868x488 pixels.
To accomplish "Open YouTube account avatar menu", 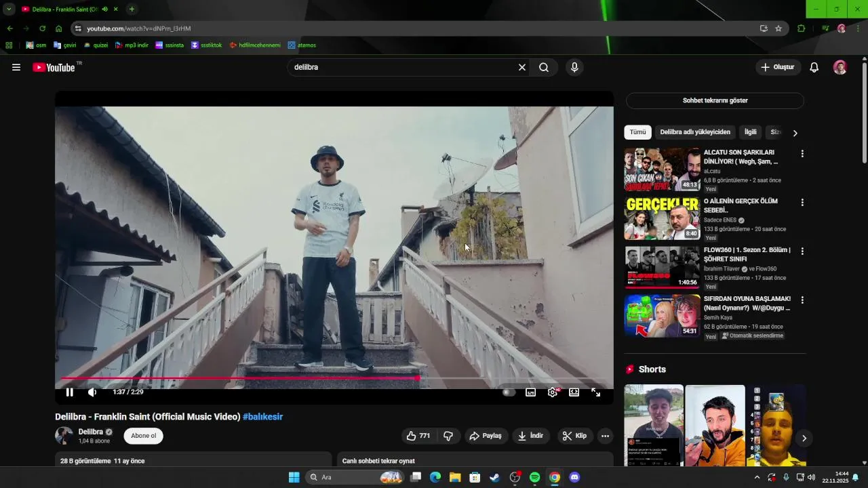I will point(840,67).
